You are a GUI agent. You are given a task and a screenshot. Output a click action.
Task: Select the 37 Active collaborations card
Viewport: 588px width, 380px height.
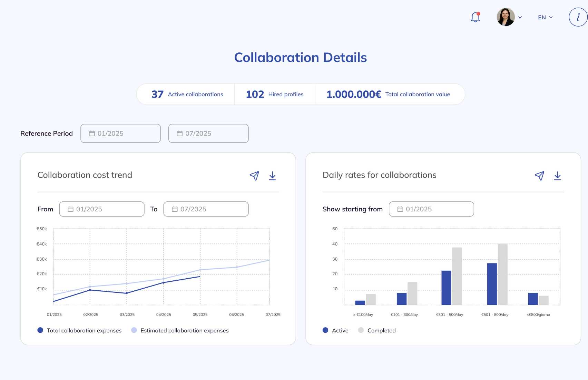(187, 94)
